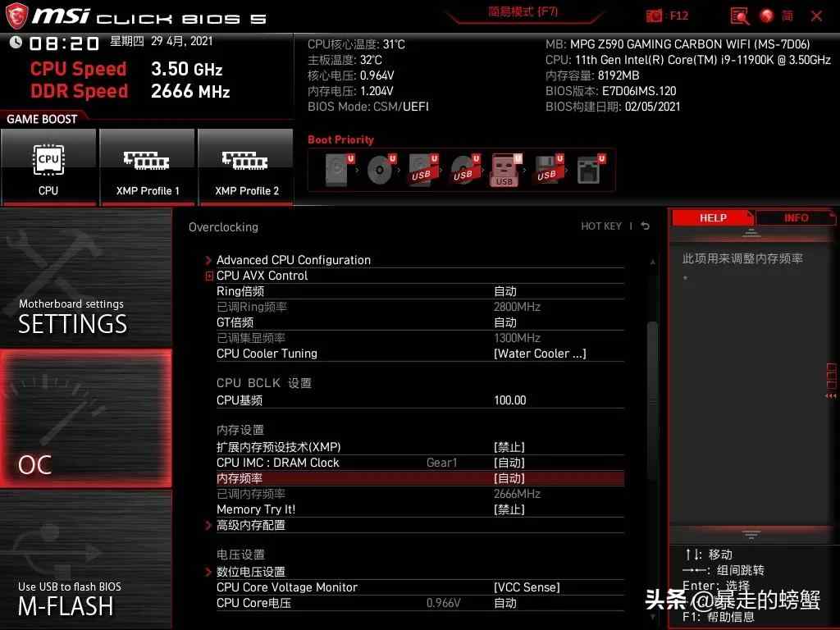Open the SETTINGS section
The height and width of the screenshot is (630, 840).
[x=85, y=277]
